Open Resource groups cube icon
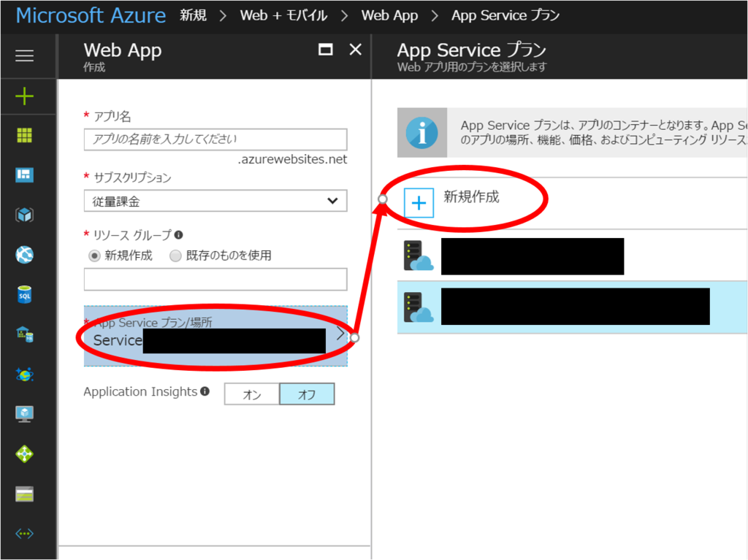 point(24,215)
